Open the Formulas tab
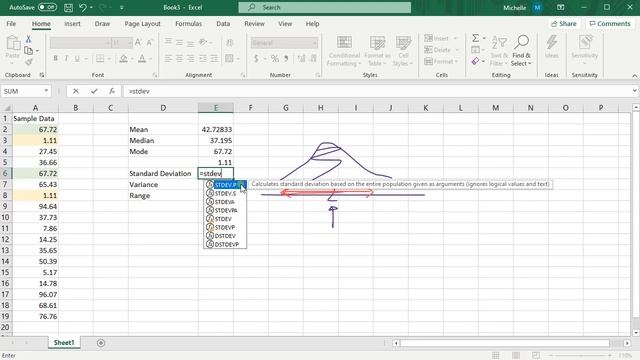Screen dimensions: 640x360 pyautogui.click(x=188, y=24)
